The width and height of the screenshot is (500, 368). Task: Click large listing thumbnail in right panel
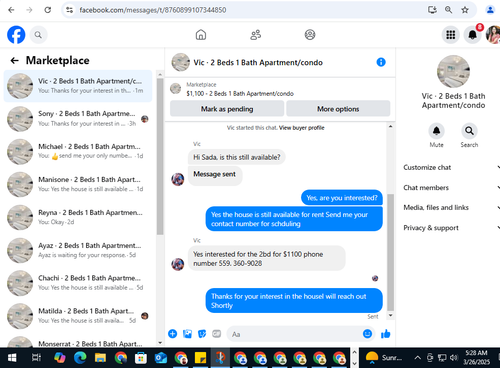tap(453, 71)
